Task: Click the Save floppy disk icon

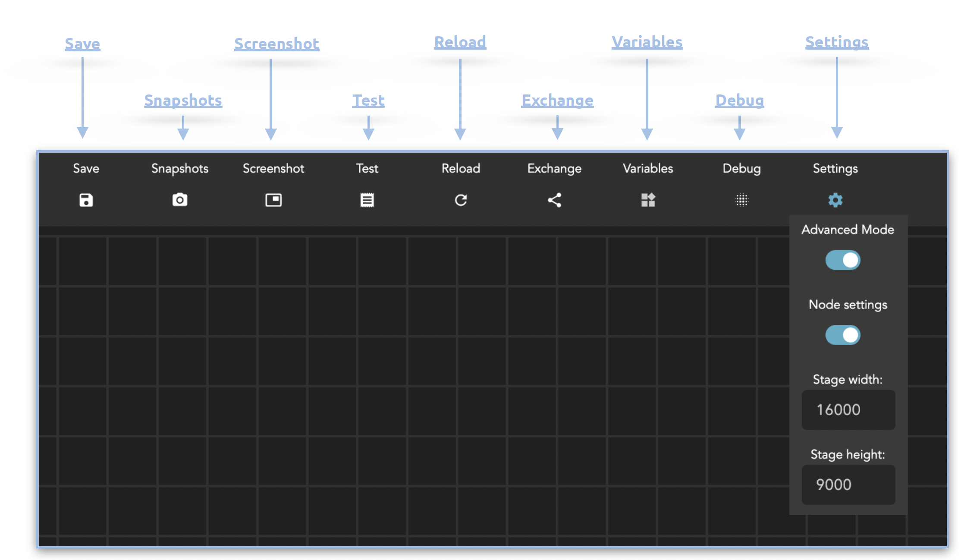Action: 86,200
